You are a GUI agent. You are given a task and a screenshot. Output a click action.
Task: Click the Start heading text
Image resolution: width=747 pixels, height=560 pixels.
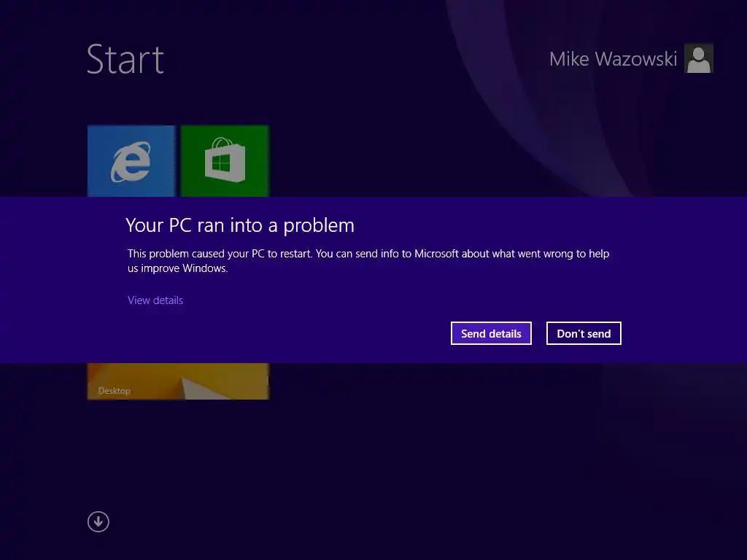[x=125, y=60]
